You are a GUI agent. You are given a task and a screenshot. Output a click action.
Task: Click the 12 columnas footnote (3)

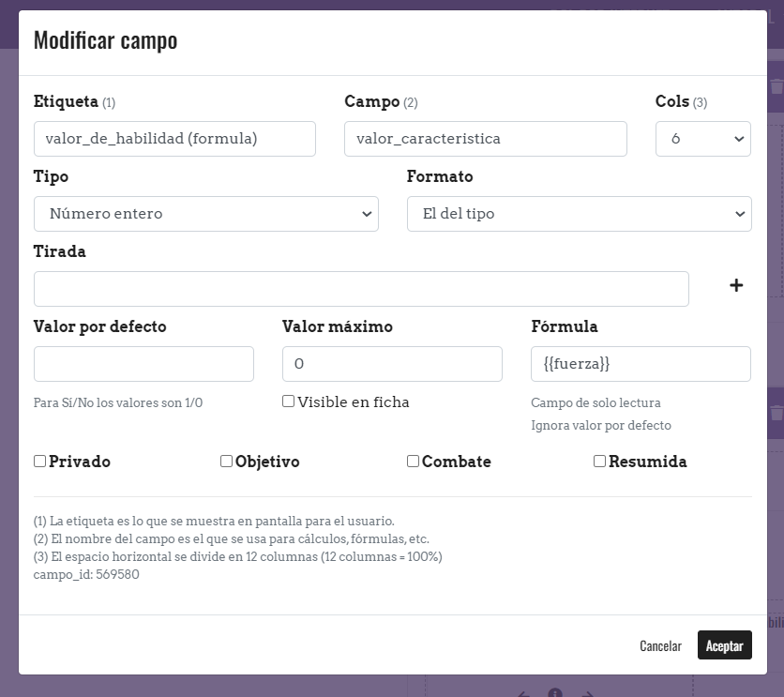pos(238,556)
